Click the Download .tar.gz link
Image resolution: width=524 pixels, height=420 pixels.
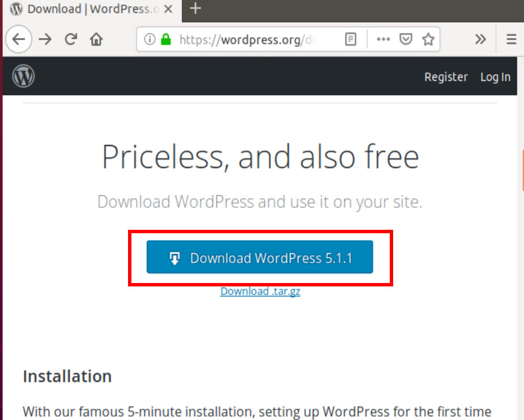260,292
